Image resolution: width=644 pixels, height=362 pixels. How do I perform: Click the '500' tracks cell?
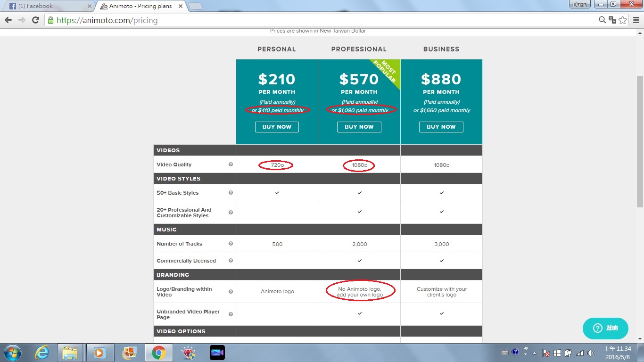[x=277, y=244]
